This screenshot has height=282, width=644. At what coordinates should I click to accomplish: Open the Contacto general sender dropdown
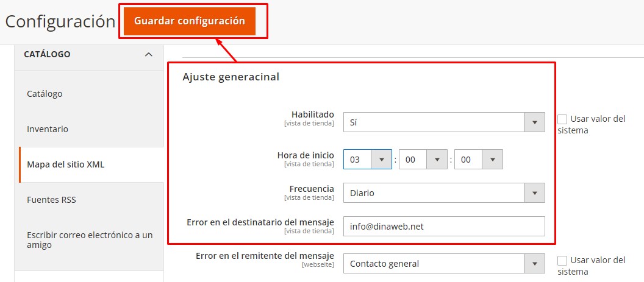point(443,264)
